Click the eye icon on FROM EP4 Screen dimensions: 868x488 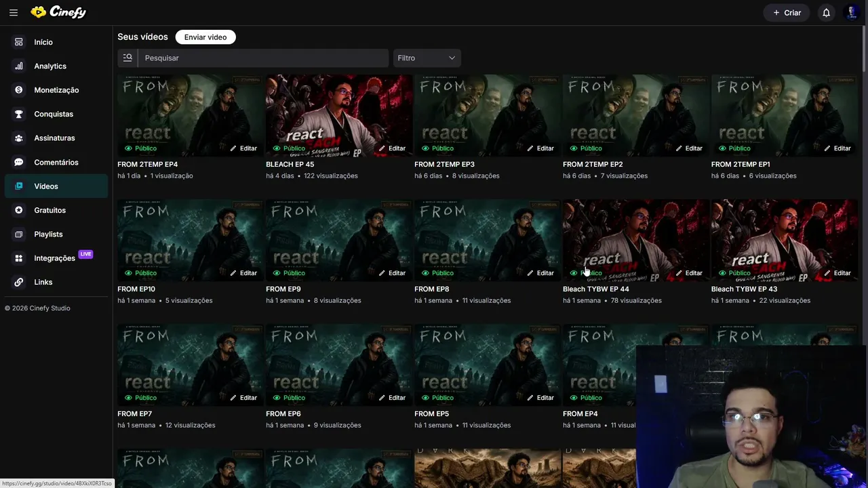pyautogui.click(x=574, y=398)
